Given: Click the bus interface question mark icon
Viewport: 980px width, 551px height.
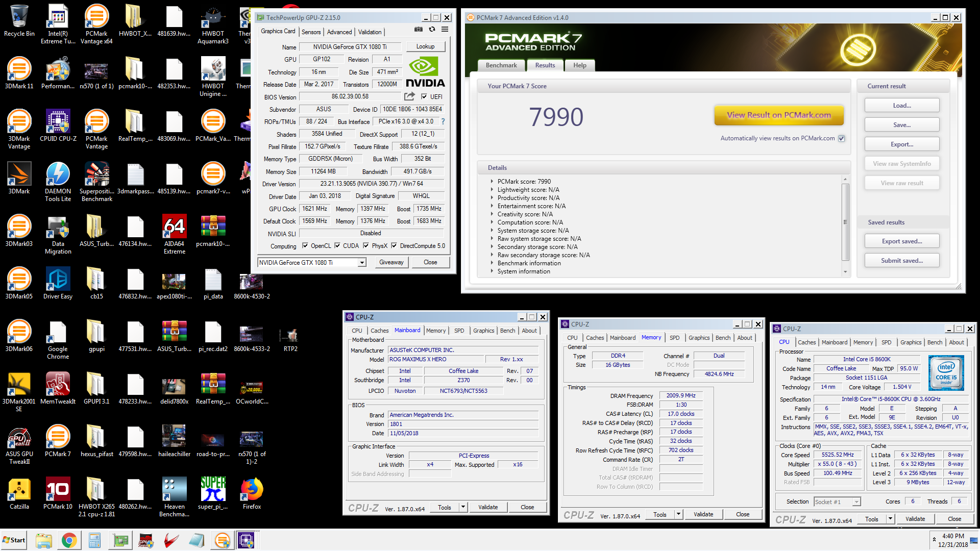Looking at the screenshot, I should point(443,121).
